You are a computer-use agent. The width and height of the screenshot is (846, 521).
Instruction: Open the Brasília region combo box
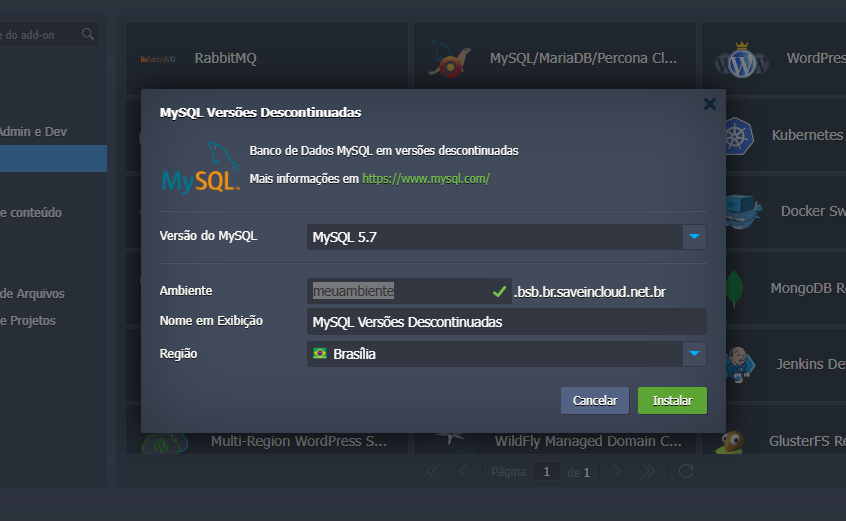point(495,354)
